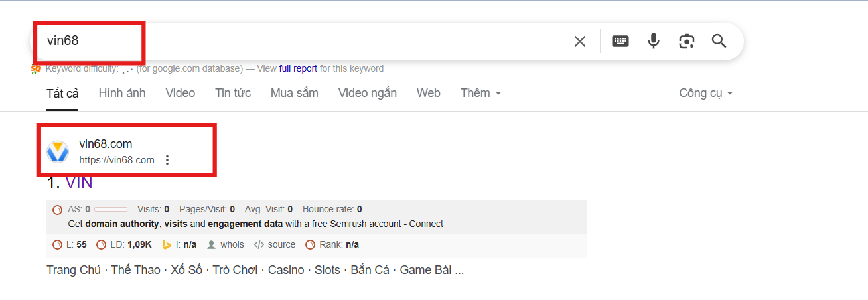Open the on-screen keyboard input tool
Screen dimensions: 868x300
620,41
